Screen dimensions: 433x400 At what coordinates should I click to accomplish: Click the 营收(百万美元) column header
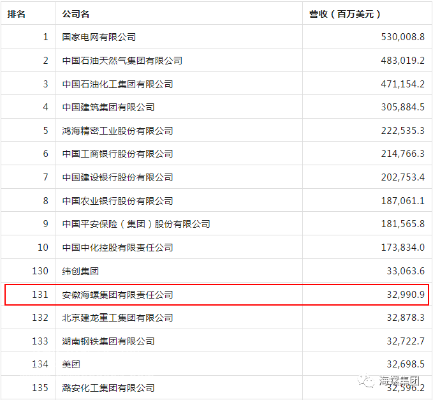point(345,14)
